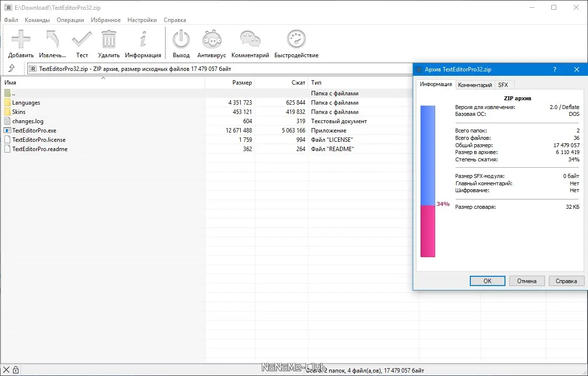The width and height of the screenshot is (588, 376).
Task: Confirm the dialog with OK button
Action: click(487, 281)
